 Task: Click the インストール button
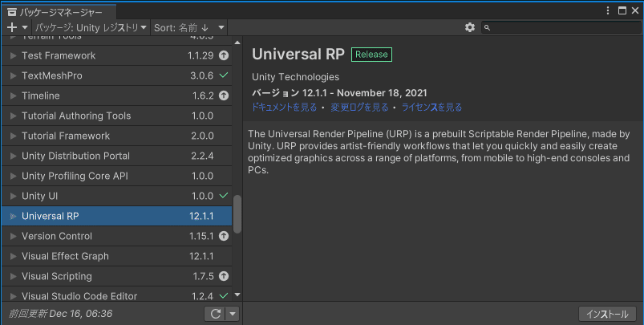607,314
